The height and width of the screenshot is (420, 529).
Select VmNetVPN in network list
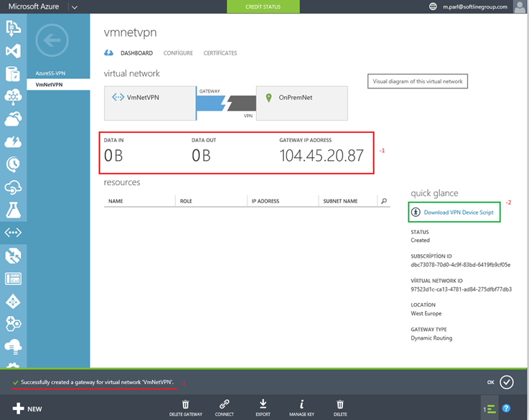pos(58,85)
